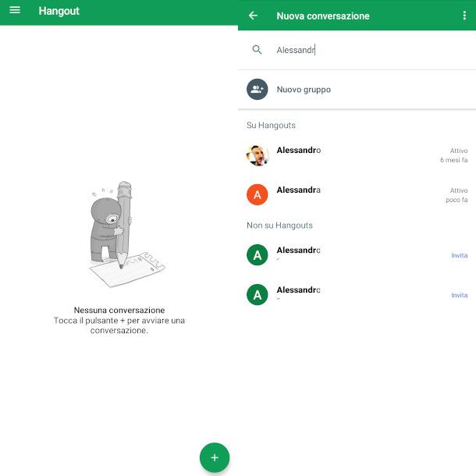This screenshot has height=476, width=476.
Task: Open Alessandro's profile photo avatar
Action: point(258,155)
